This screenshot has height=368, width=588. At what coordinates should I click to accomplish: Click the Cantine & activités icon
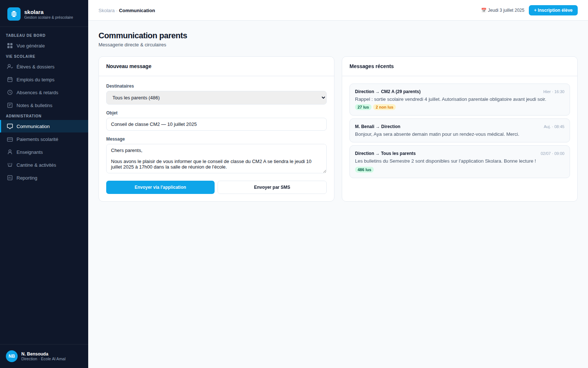click(10, 165)
